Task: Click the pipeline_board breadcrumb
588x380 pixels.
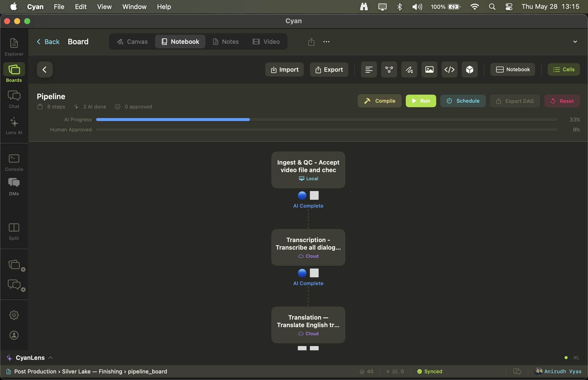Action: (x=148, y=371)
